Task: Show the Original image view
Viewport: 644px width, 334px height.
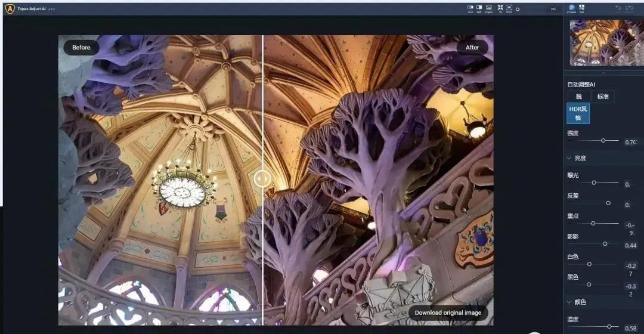Action: coord(489,8)
